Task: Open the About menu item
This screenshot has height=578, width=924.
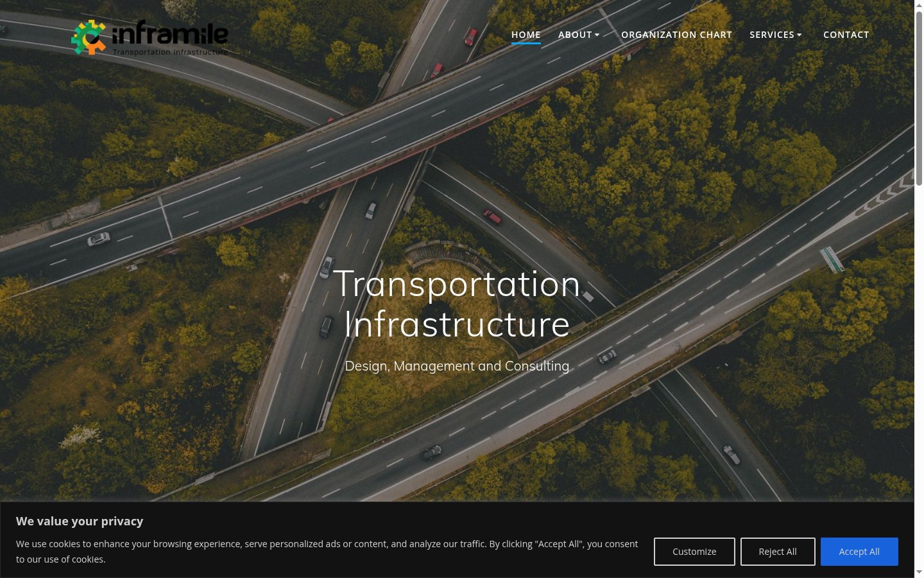Action: click(575, 35)
